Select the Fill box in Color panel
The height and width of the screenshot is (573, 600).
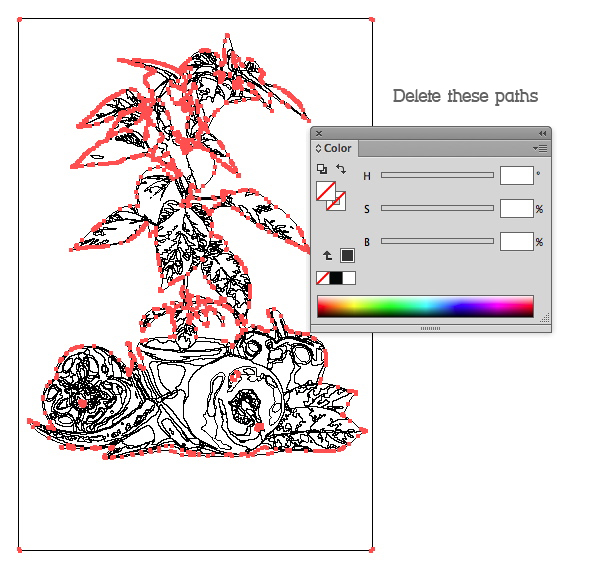point(325,190)
